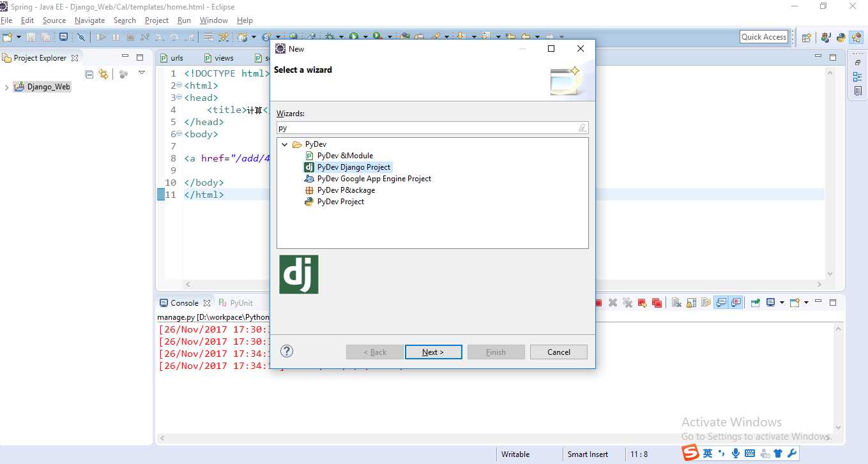The width and height of the screenshot is (868, 464).
Task: Open the Project menu
Action: (x=156, y=20)
